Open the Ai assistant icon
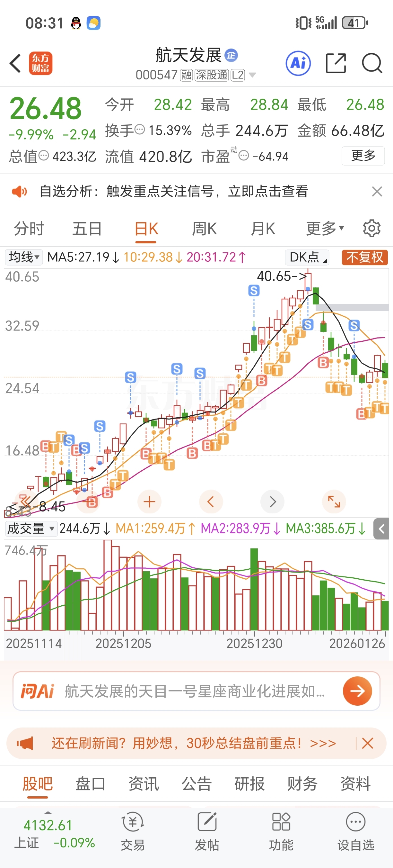 pyautogui.click(x=298, y=63)
